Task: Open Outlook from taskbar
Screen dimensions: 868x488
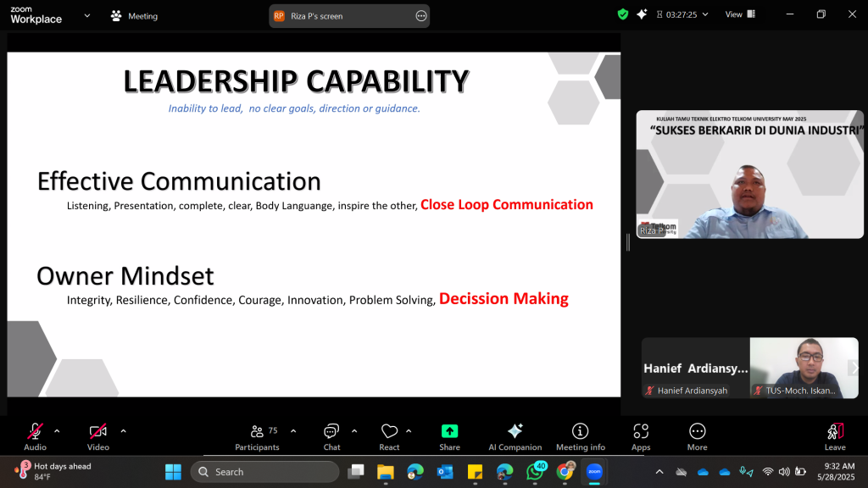Action: (x=445, y=472)
